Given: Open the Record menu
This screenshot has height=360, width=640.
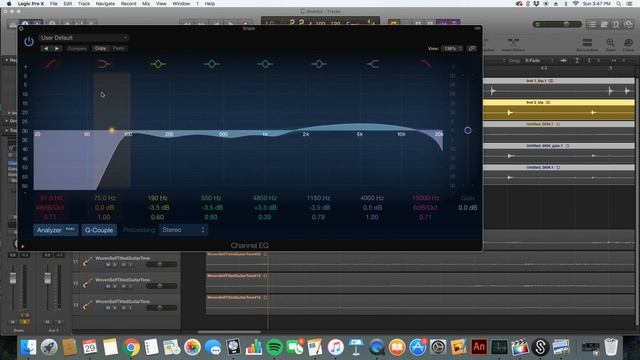Looking at the screenshot, I should coord(128,4).
